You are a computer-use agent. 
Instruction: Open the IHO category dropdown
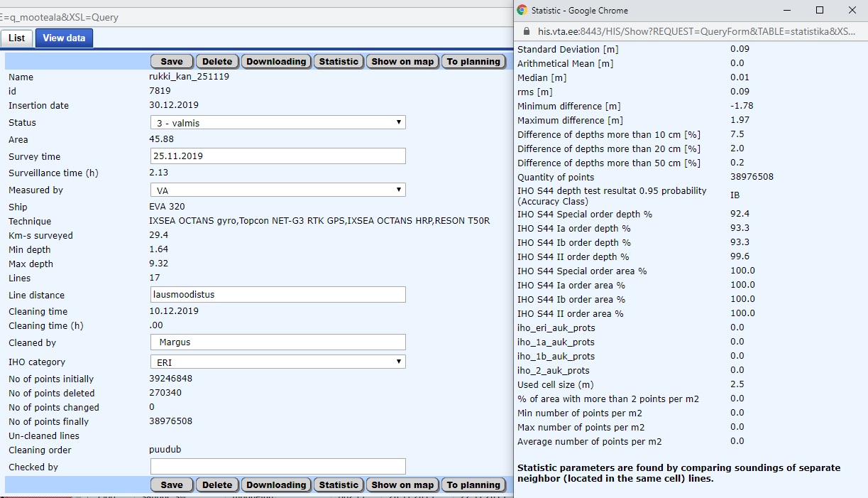pyautogui.click(x=278, y=362)
